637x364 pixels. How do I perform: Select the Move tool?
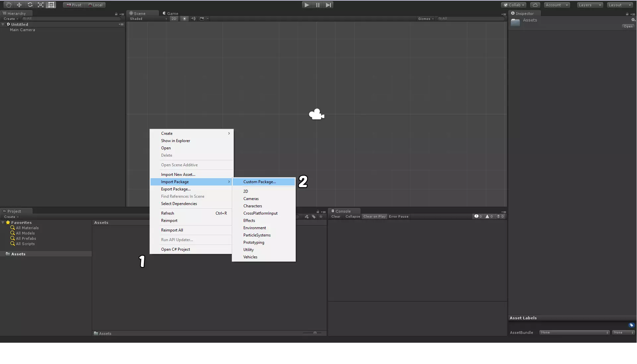[x=19, y=5]
